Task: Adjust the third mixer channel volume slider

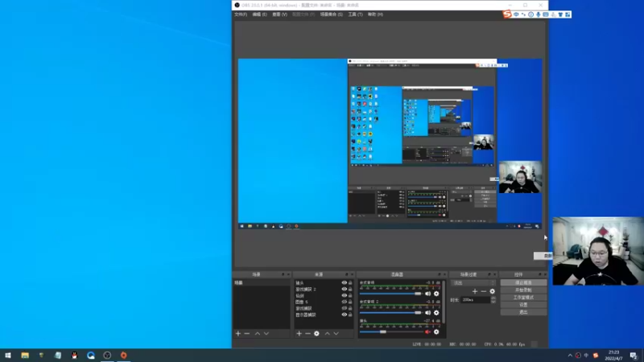Action: coord(390,331)
